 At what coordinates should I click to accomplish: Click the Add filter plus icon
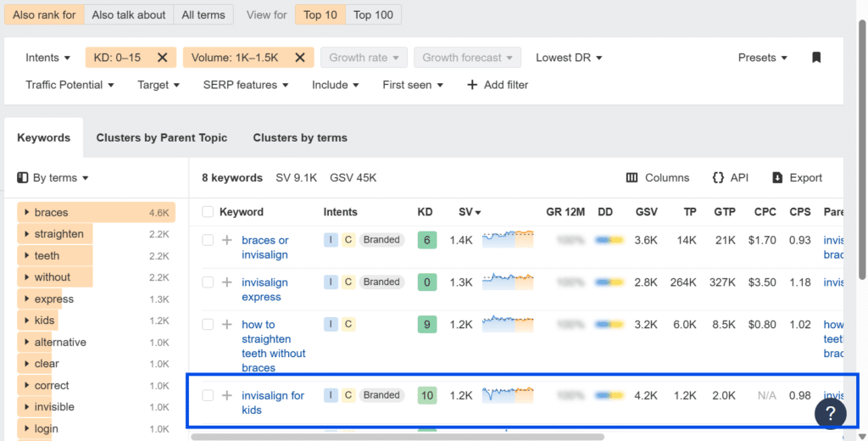click(472, 85)
